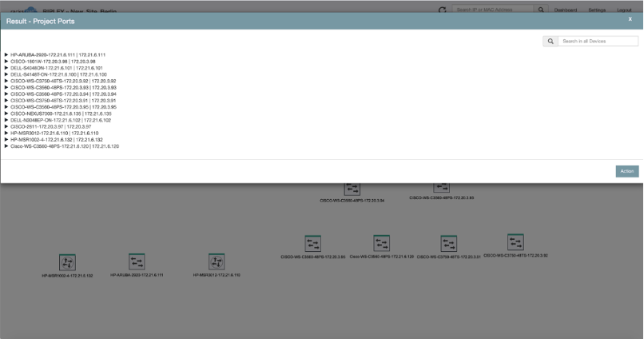
Task: Focus the Search in all Devices field
Action: coord(598,41)
